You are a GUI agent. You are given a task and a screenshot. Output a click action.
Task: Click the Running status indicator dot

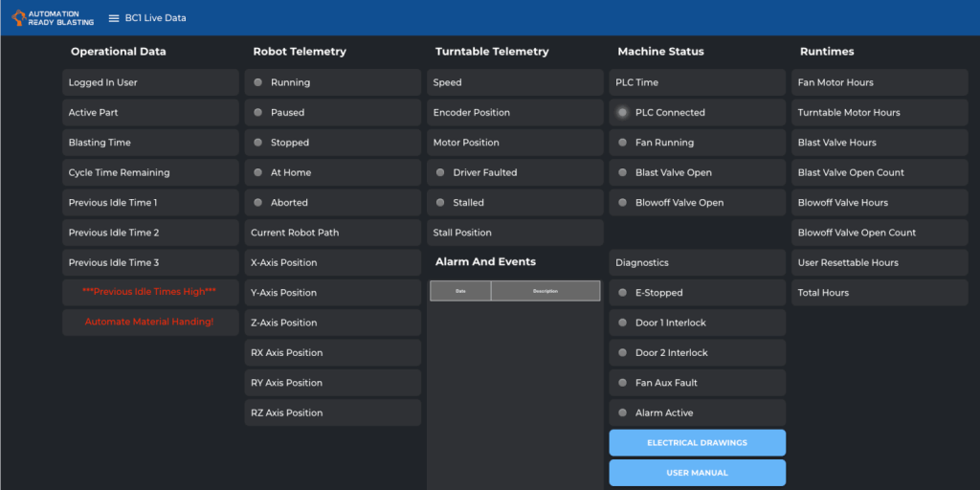[x=258, y=82]
